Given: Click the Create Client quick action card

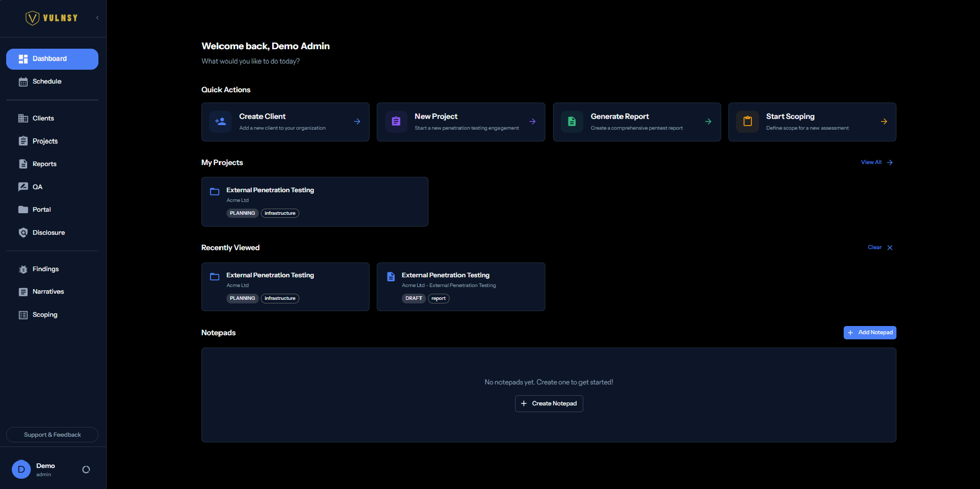Looking at the screenshot, I should (285, 122).
